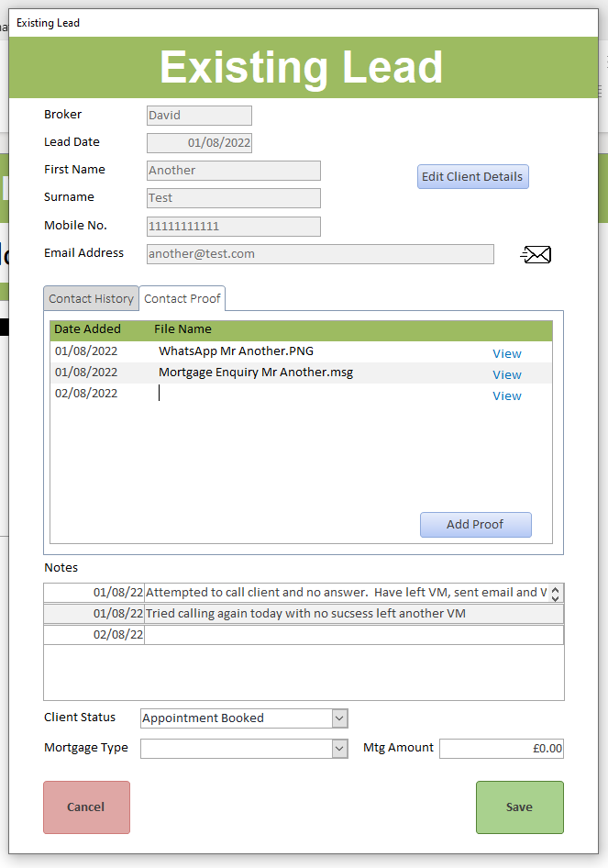This screenshot has height=868, width=608.
Task: Click the empty Mortgage Type combo box
Action: coord(237,749)
